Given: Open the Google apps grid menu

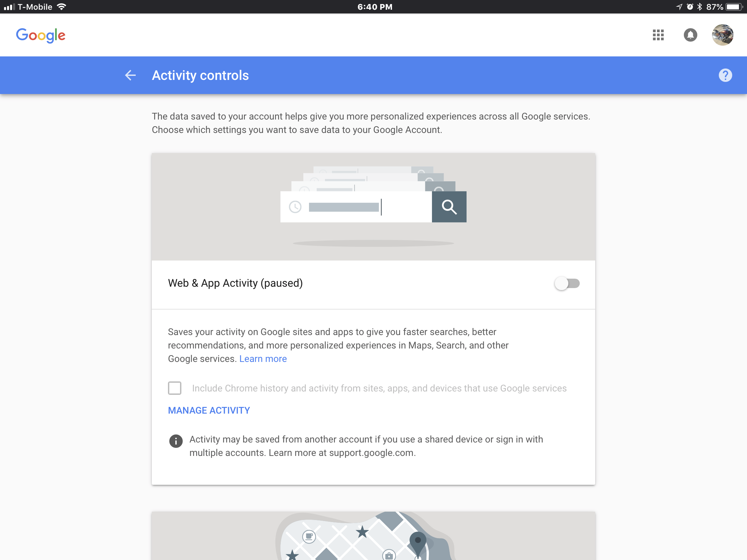Looking at the screenshot, I should [x=658, y=35].
